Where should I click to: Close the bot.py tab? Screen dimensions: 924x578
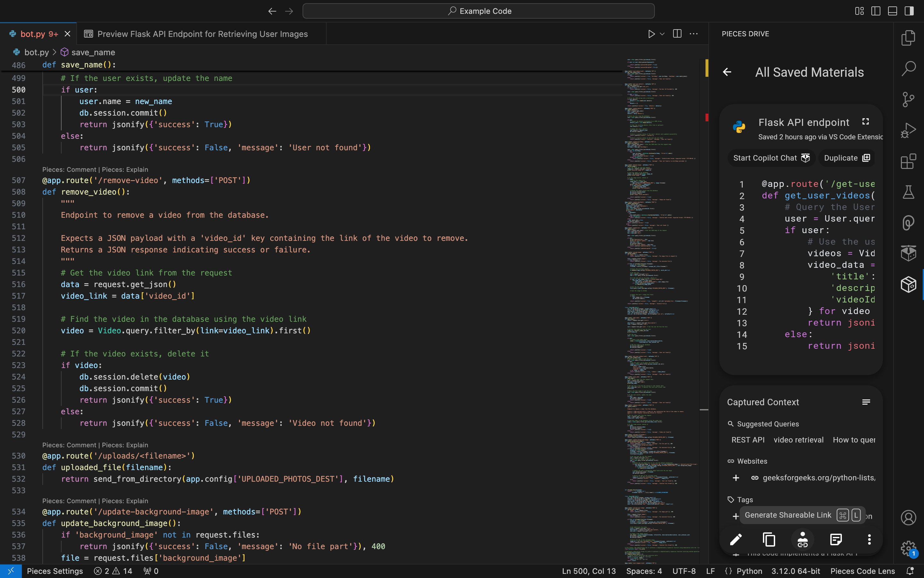pyautogui.click(x=68, y=34)
